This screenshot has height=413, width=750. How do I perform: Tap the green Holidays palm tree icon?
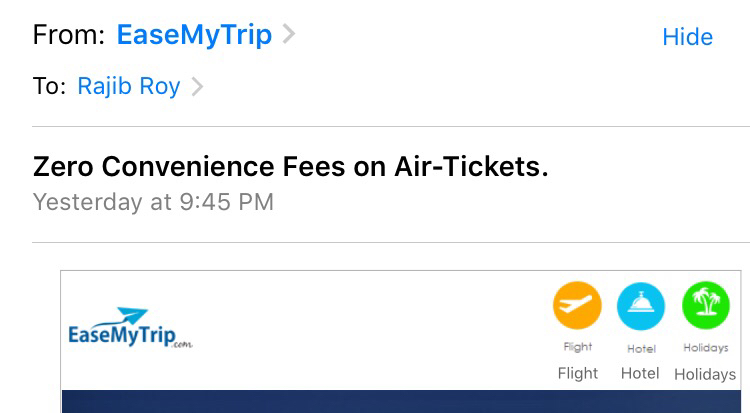pyautogui.click(x=705, y=306)
